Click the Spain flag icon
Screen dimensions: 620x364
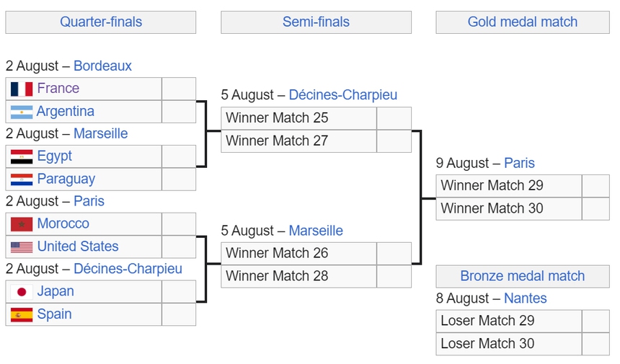pos(22,315)
